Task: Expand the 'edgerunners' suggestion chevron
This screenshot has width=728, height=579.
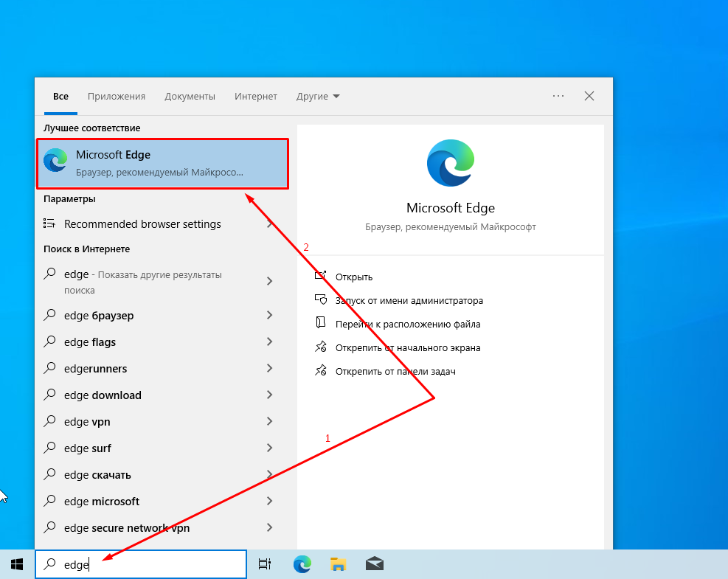Action: [269, 369]
